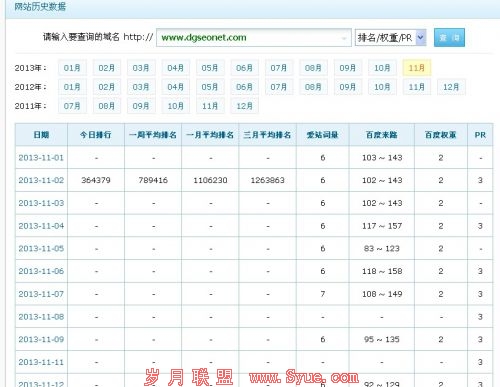Viewport: 500px width, 387px height.
Task: Click the 百度来路 column header
Action: point(382,135)
